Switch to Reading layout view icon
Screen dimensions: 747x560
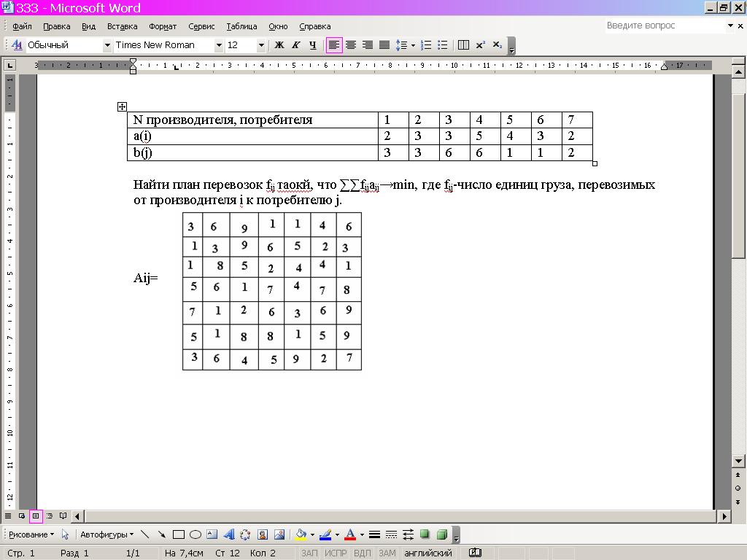63,516
